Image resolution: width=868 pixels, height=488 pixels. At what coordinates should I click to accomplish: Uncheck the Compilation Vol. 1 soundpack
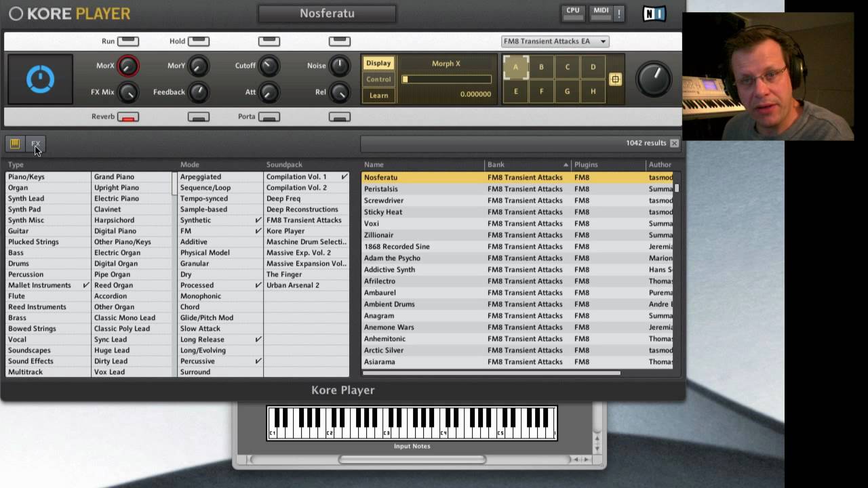coord(307,177)
